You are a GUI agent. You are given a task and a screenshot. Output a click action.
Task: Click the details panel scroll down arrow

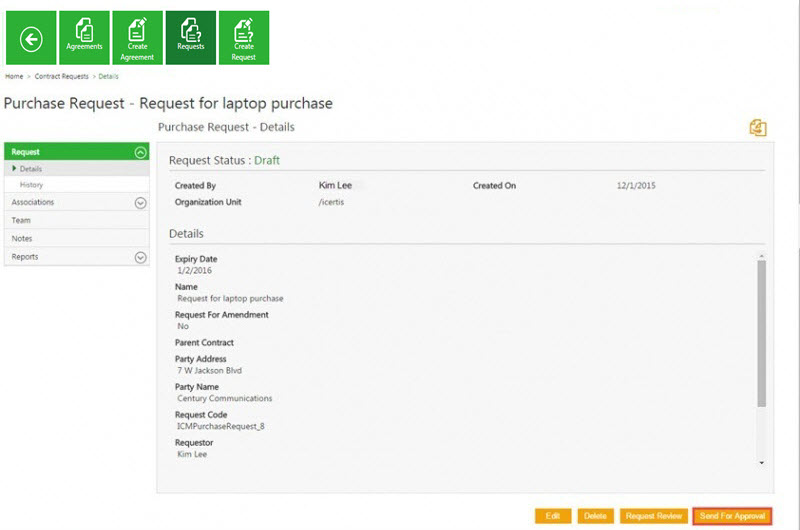point(761,463)
